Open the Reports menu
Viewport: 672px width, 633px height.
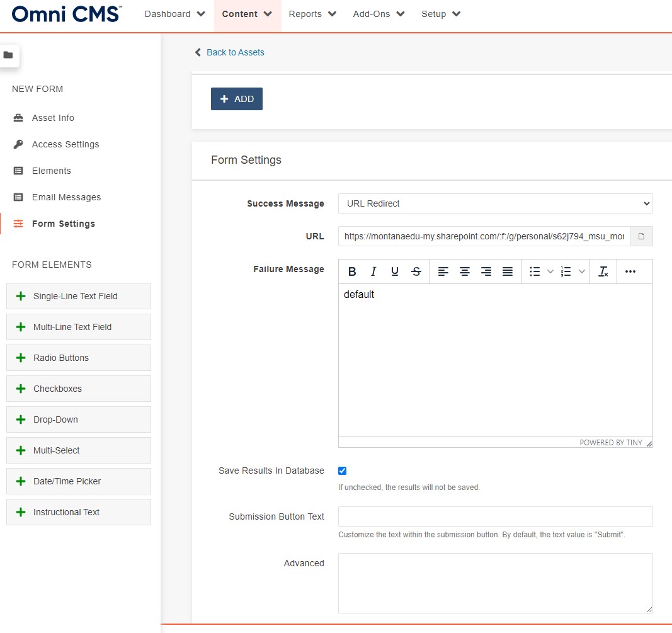coord(312,14)
